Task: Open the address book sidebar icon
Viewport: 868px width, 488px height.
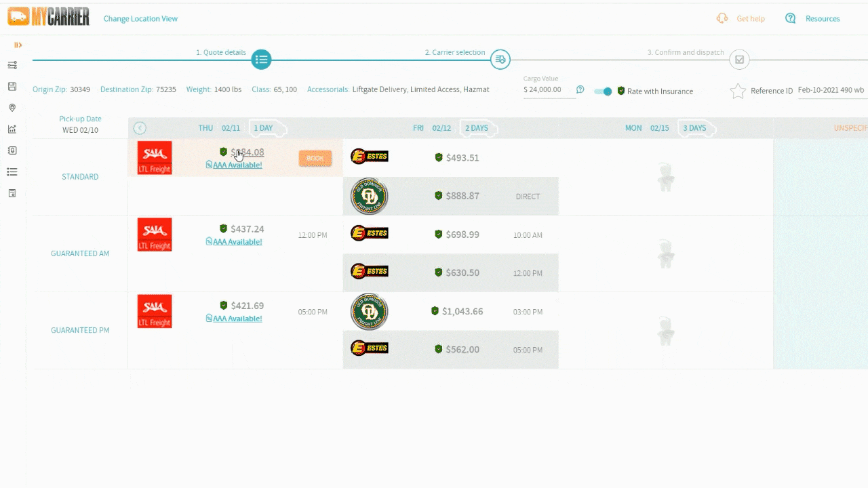Action: tap(12, 150)
